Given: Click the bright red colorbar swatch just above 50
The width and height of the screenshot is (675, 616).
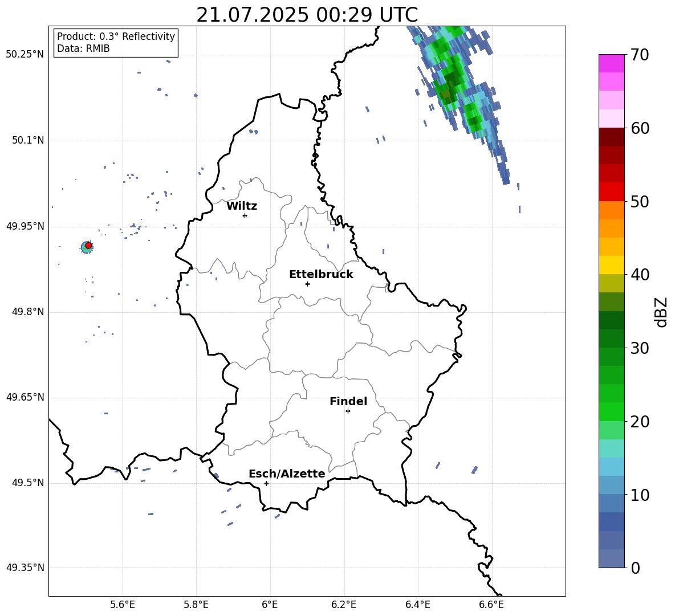Looking at the screenshot, I should click(611, 192).
